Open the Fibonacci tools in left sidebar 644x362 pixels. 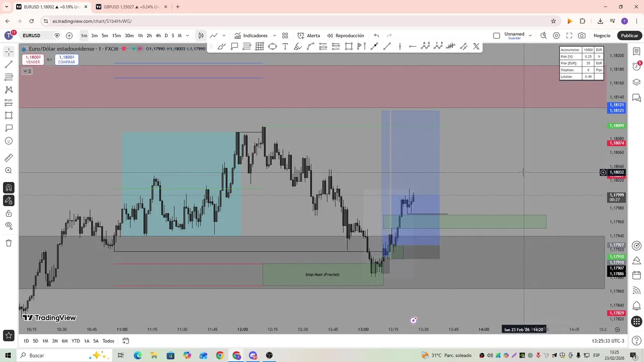coord(9,77)
